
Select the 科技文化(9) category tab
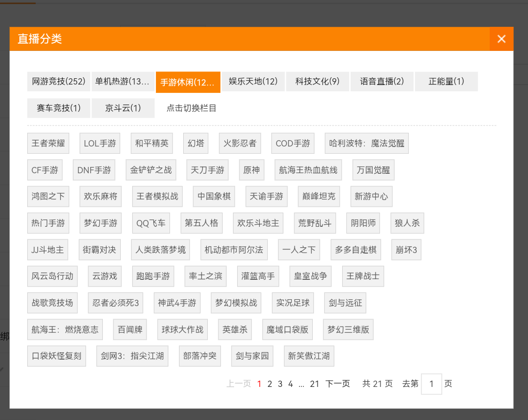tap(317, 81)
